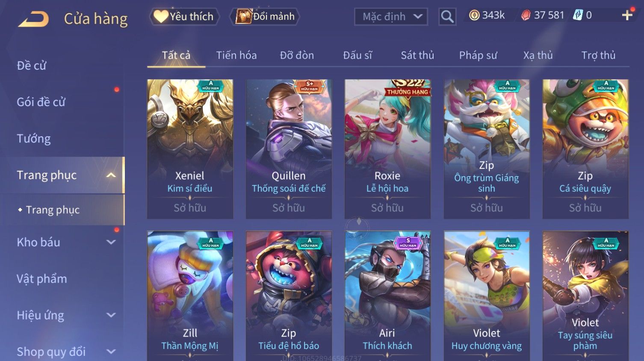Click the red ruby currency icon
The height and width of the screenshot is (361, 644).
526,15
